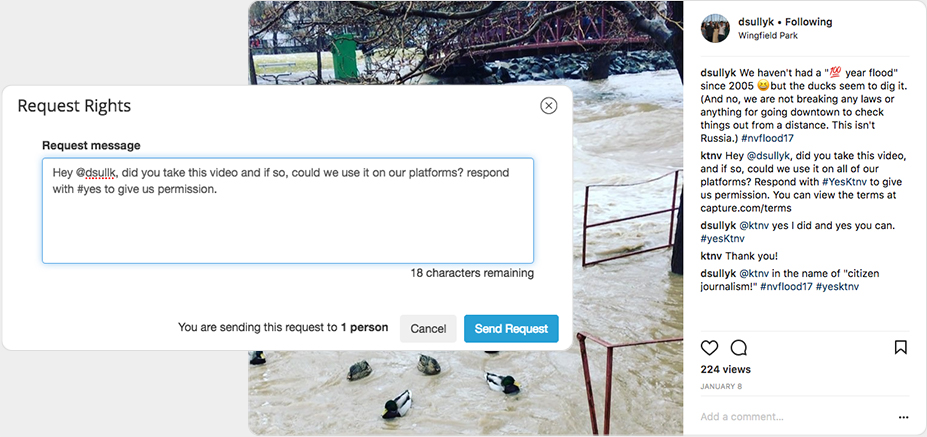This screenshot has height=437, width=927.
Task: Open dsullyk profile avatar
Action: [x=715, y=28]
